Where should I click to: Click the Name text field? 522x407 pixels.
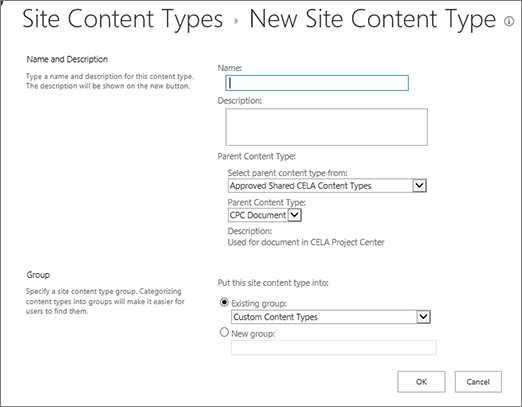pyautogui.click(x=317, y=83)
